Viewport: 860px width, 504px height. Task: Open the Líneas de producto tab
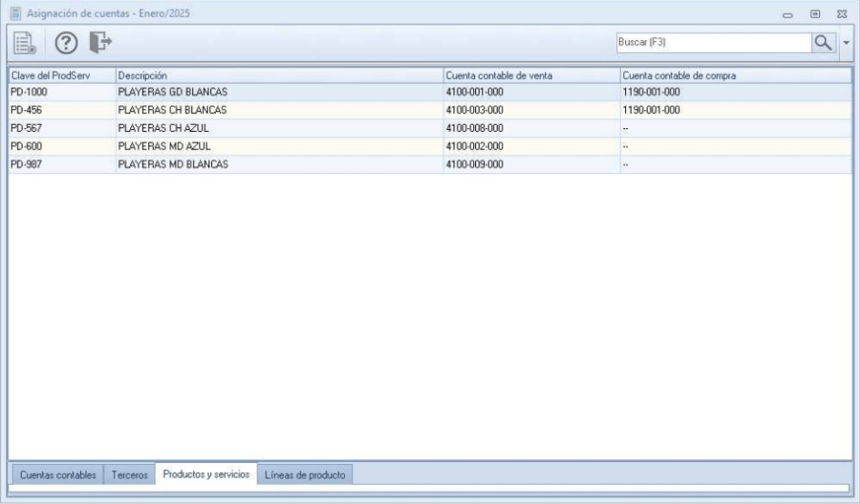[305, 475]
